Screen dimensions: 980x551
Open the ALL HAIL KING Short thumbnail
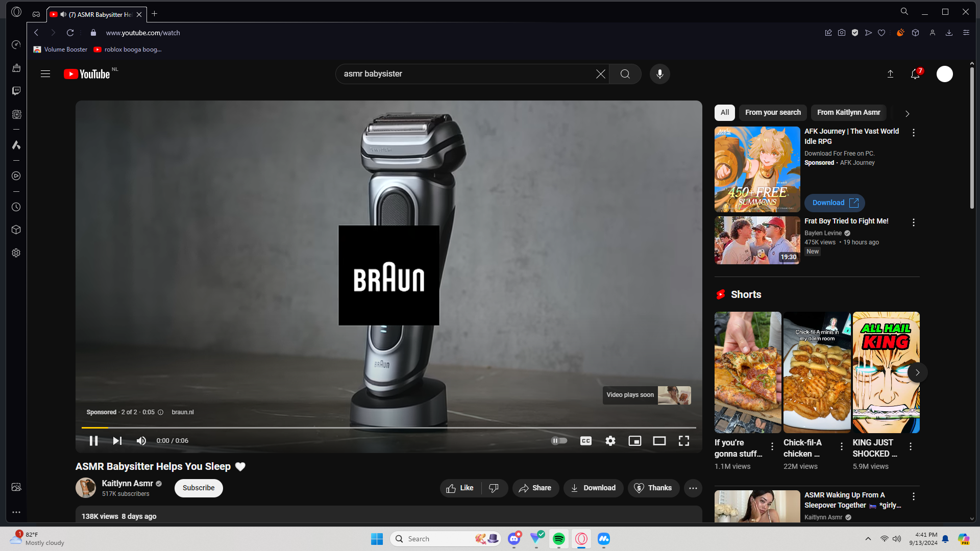click(886, 372)
